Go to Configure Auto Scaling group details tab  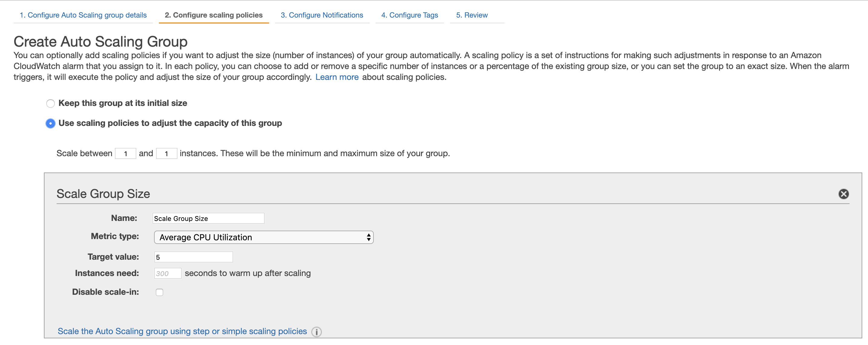(83, 15)
